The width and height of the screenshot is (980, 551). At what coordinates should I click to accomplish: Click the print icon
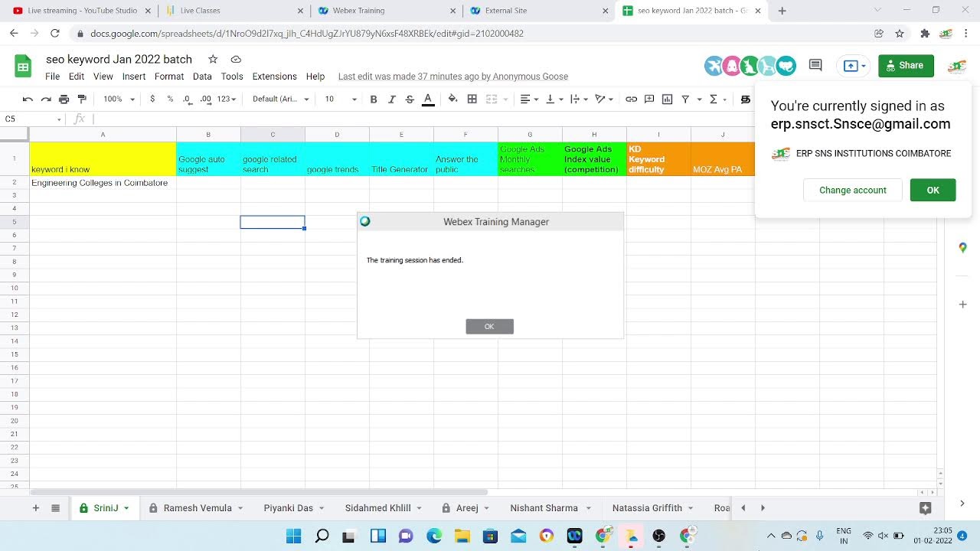tap(64, 99)
